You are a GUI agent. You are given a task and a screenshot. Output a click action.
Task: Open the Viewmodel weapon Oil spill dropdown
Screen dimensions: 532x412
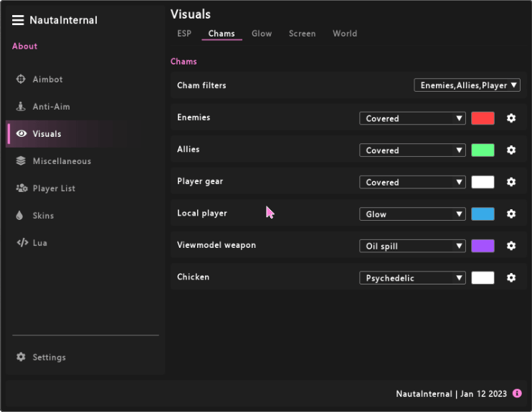pyautogui.click(x=412, y=246)
